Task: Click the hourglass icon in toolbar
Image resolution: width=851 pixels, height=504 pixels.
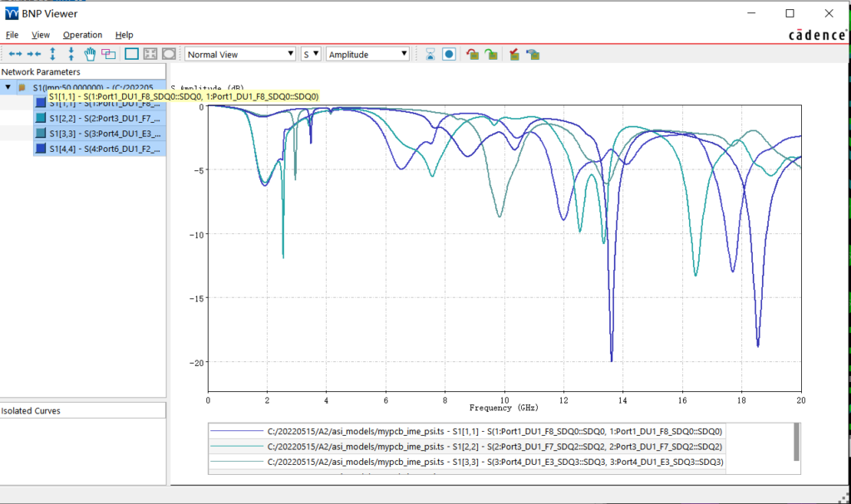Action: (x=430, y=54)
